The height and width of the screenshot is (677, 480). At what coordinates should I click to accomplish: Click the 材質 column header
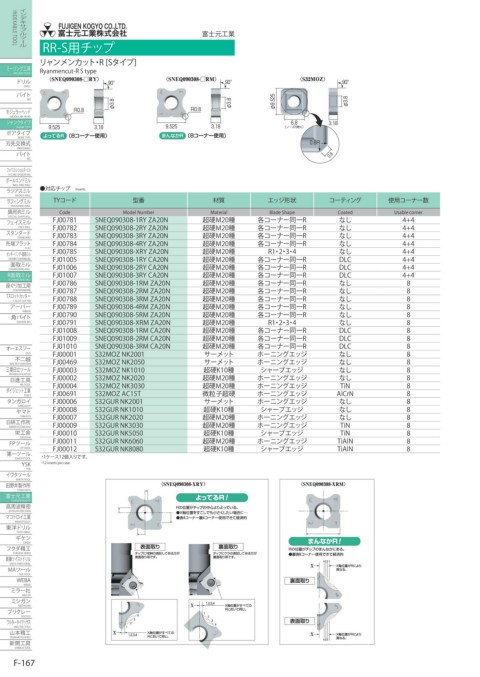click(219, 200)
